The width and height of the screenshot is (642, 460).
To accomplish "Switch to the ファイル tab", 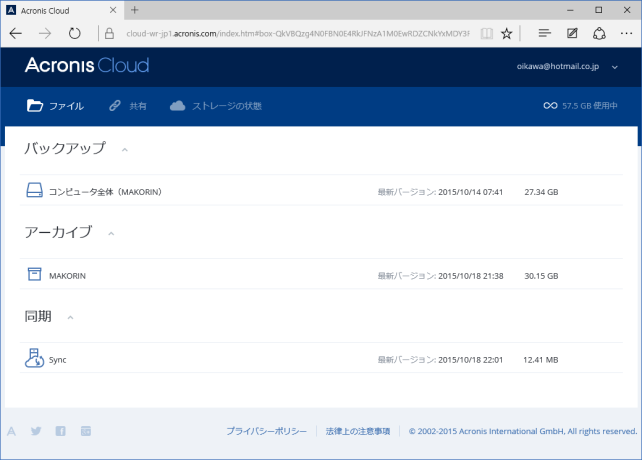I will click(55, 106).
